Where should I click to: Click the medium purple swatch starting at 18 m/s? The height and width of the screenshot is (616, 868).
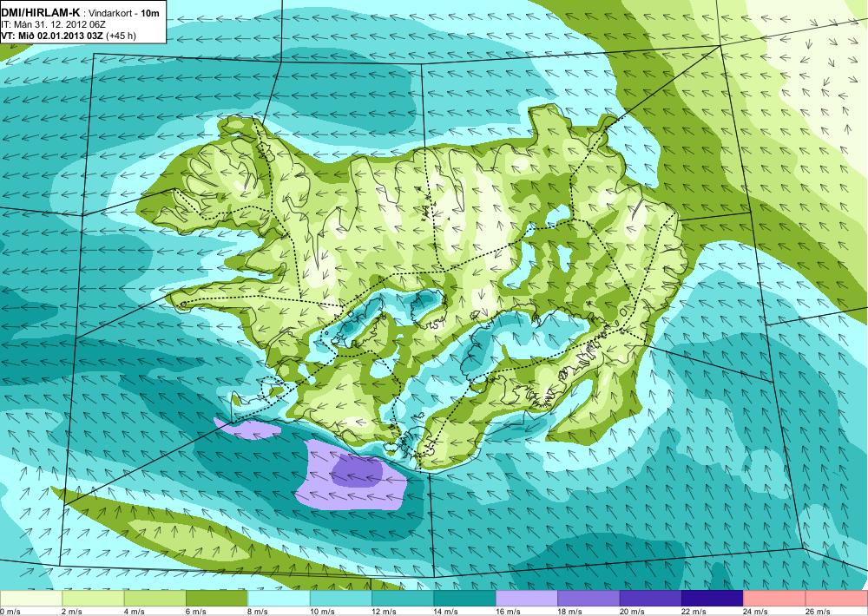[589, 599]
